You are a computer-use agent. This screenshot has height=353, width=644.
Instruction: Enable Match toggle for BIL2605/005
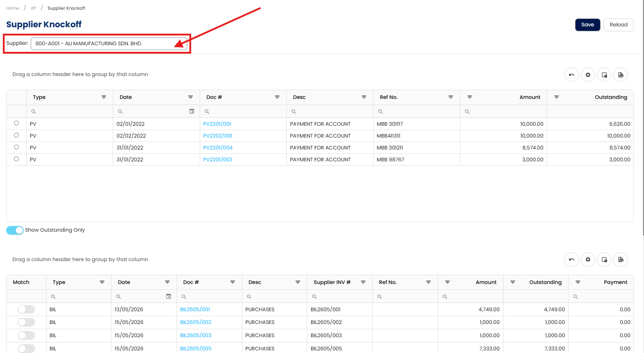point(26,348)
